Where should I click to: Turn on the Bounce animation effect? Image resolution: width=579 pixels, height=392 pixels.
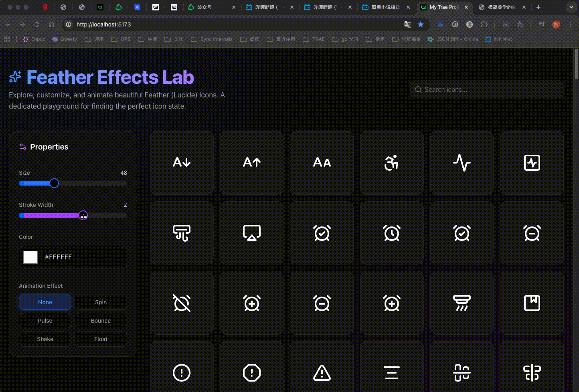tap(101, 321)
